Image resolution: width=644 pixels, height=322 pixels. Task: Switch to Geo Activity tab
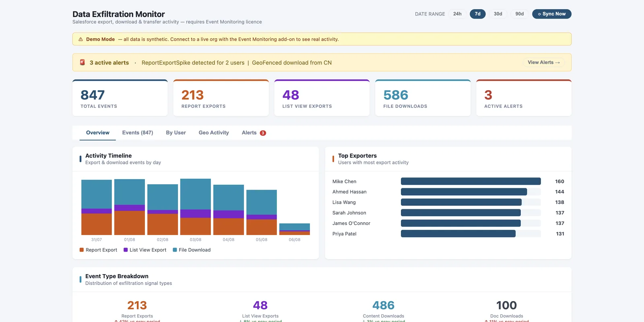pos(214,133)
